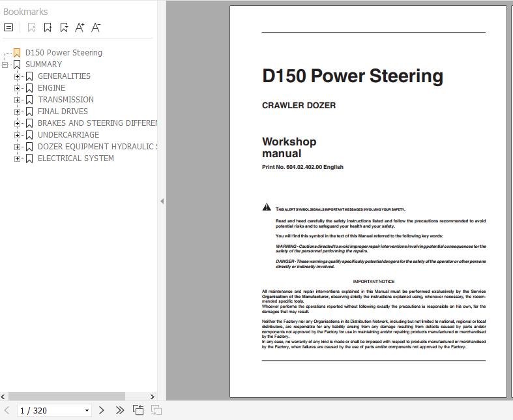Go to the previous page arrow
Screen dimensions: 513x420
click(x=7, y=410)
